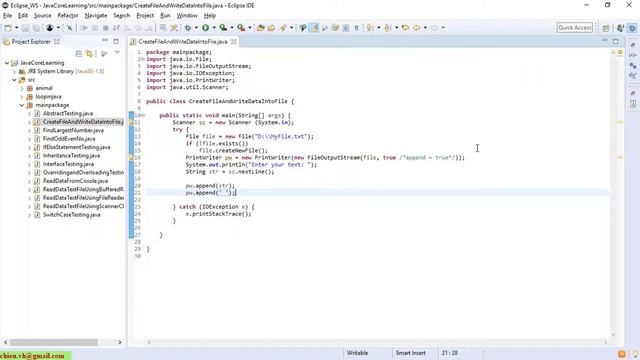Open the Edit menu
The image size is (640, 360).
23,16
